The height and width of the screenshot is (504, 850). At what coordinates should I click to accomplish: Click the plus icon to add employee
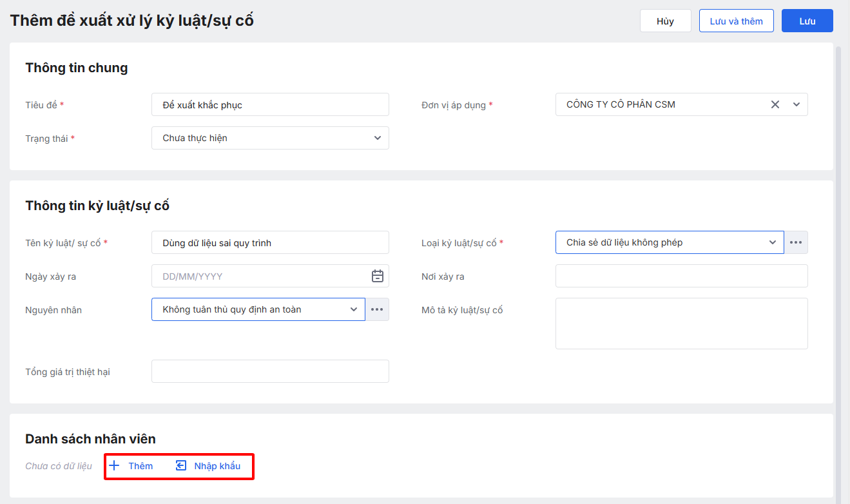(x=115, y=466)
